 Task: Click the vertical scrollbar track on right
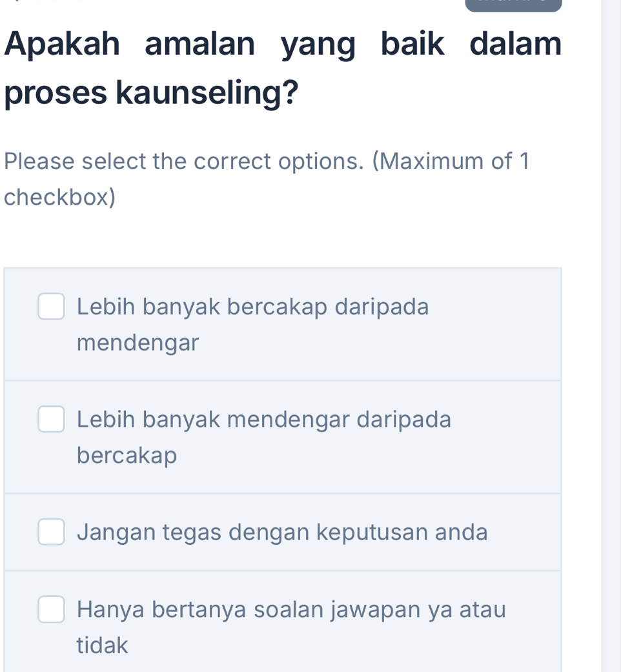coord(611,336)
